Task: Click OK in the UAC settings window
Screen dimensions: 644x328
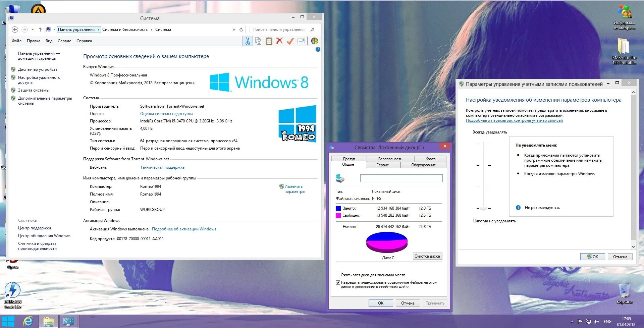Action: [593, 257]
